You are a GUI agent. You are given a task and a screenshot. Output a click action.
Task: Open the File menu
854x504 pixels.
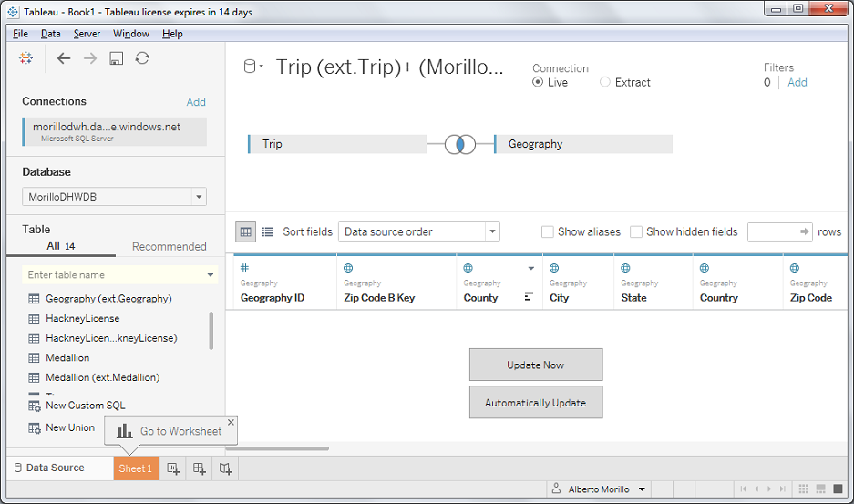(20, 34)
